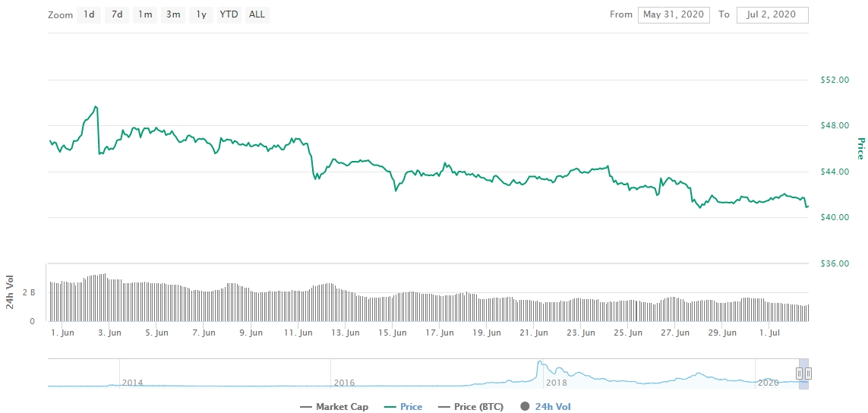Screen dimensions: 868x413
Task: Click the 2020 label in navigator
Action: [x=769, y=383]
